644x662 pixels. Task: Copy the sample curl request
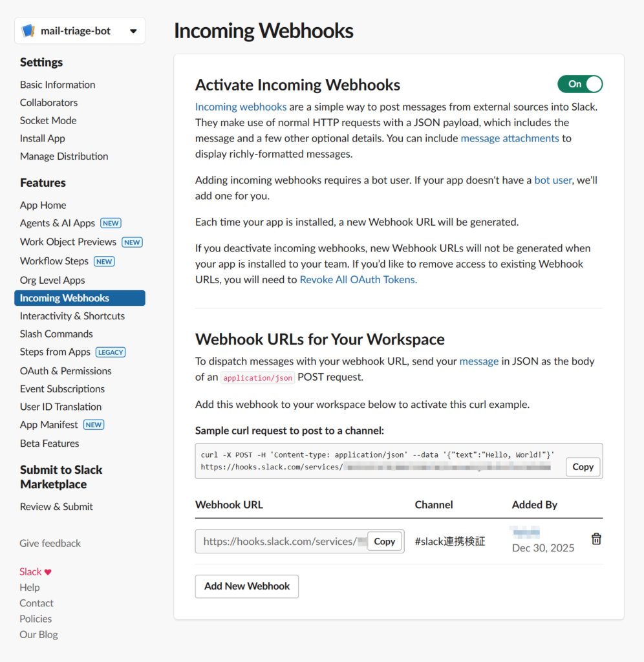point(583,467)
